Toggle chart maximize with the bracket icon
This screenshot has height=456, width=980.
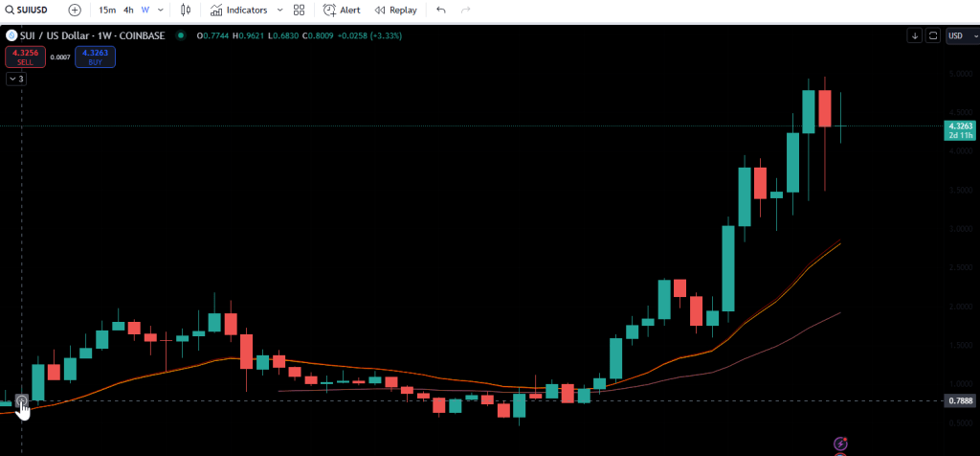pyautogui.click(x=932, y=35)
